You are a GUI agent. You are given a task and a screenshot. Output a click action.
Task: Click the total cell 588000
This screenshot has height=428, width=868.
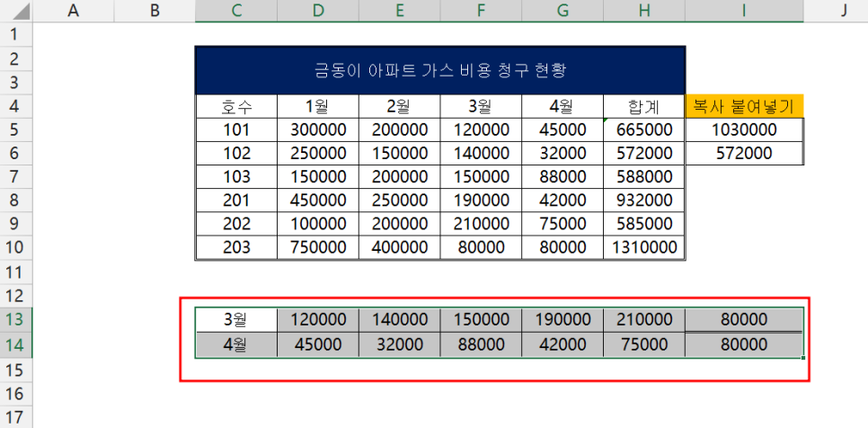(x=644, y=176)
